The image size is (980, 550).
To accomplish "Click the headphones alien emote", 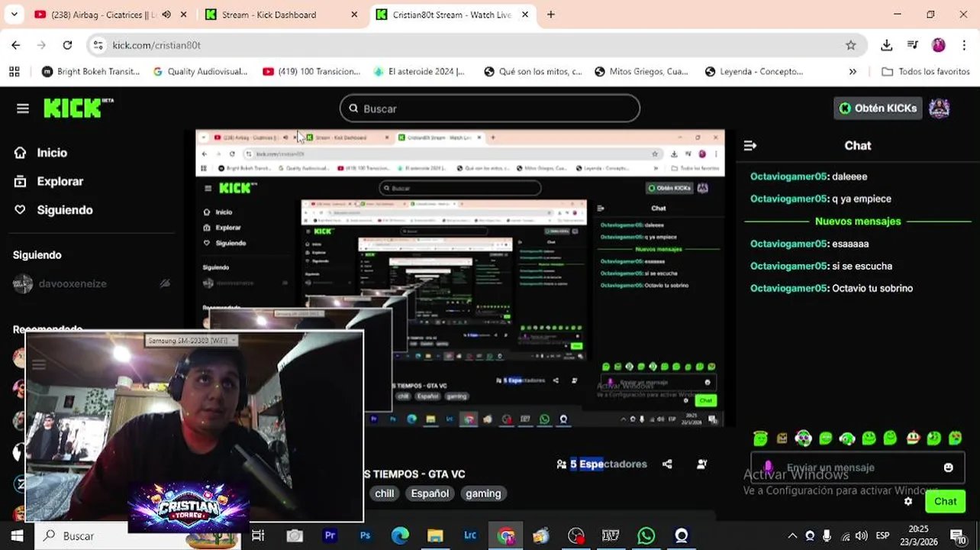I will (x=803, y=438).
